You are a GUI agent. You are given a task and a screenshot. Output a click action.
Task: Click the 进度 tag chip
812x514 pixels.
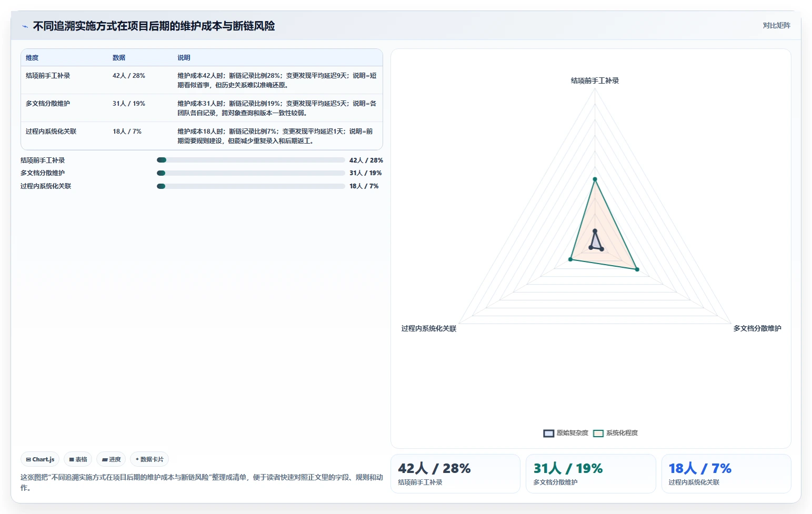(111, 459)
